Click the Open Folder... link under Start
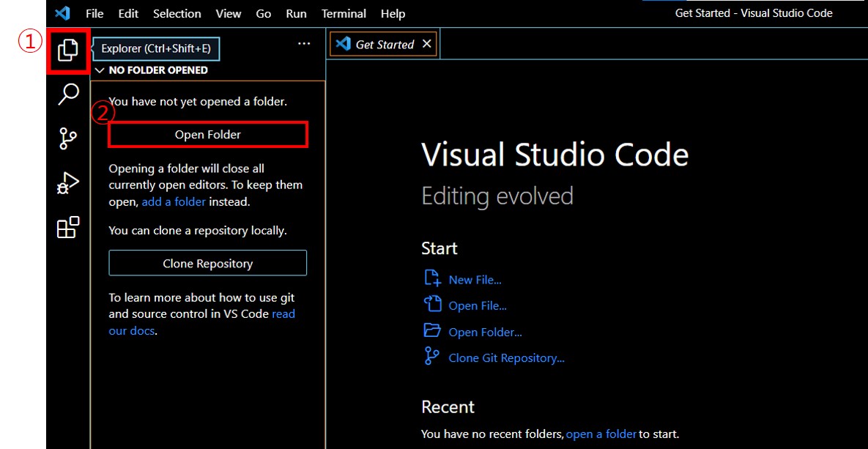The image size is (868, 449). coord(486,333)
